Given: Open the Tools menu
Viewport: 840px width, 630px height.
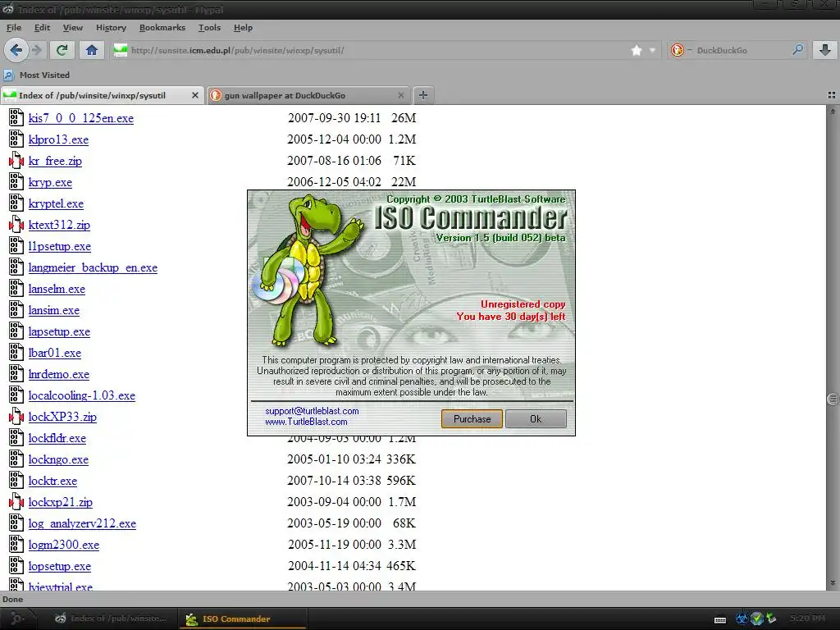Looking at the screenshot, I should [209, 27].
